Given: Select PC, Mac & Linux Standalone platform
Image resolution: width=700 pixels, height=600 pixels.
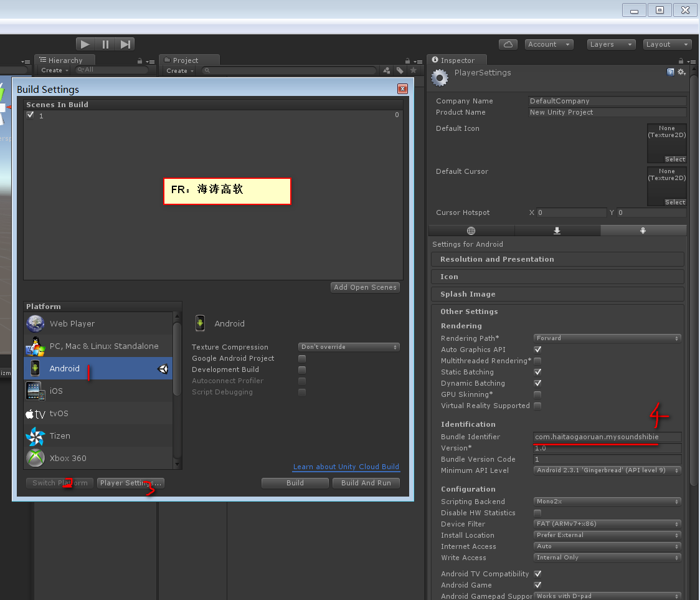Looking at the screenshot, I should [98, 346].
